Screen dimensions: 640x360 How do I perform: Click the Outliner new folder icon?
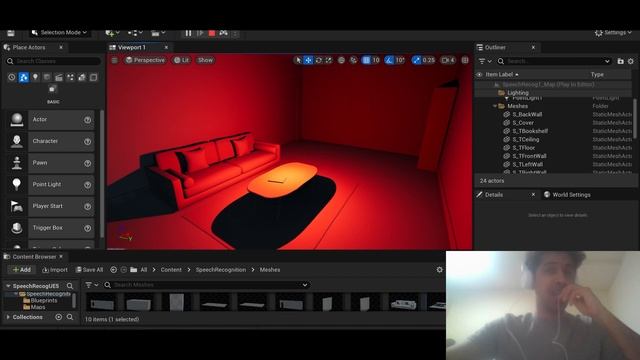pos(620,61)
